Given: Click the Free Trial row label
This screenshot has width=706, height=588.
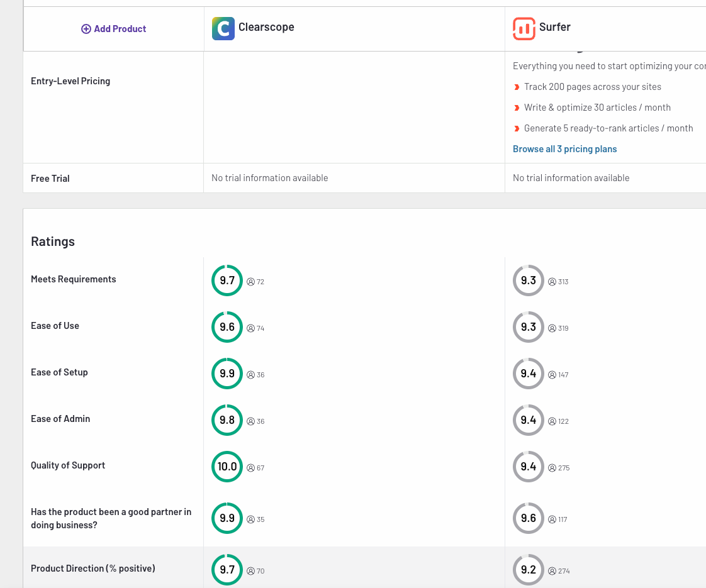Looking at the screenshot, I should tap(50, 179).
